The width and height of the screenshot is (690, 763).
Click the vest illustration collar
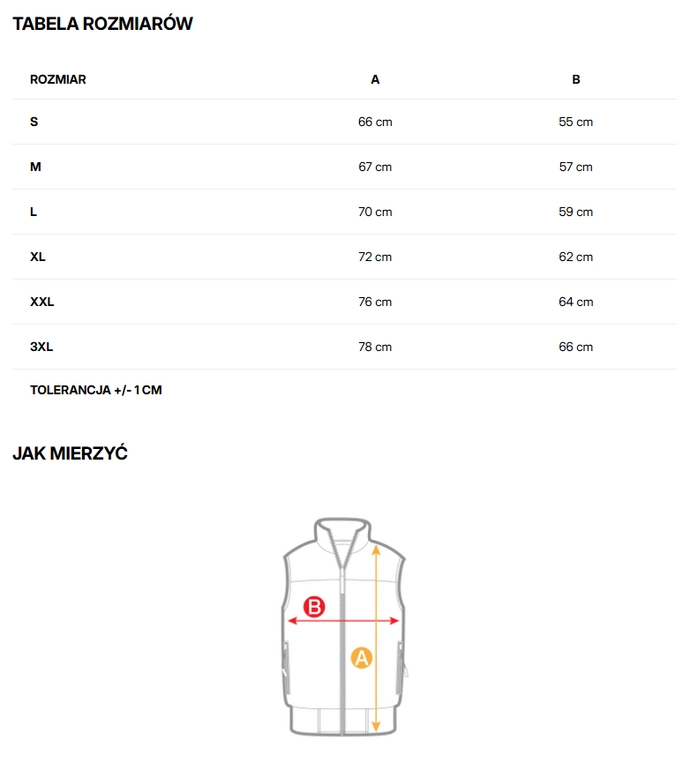(x=343, y=532)
